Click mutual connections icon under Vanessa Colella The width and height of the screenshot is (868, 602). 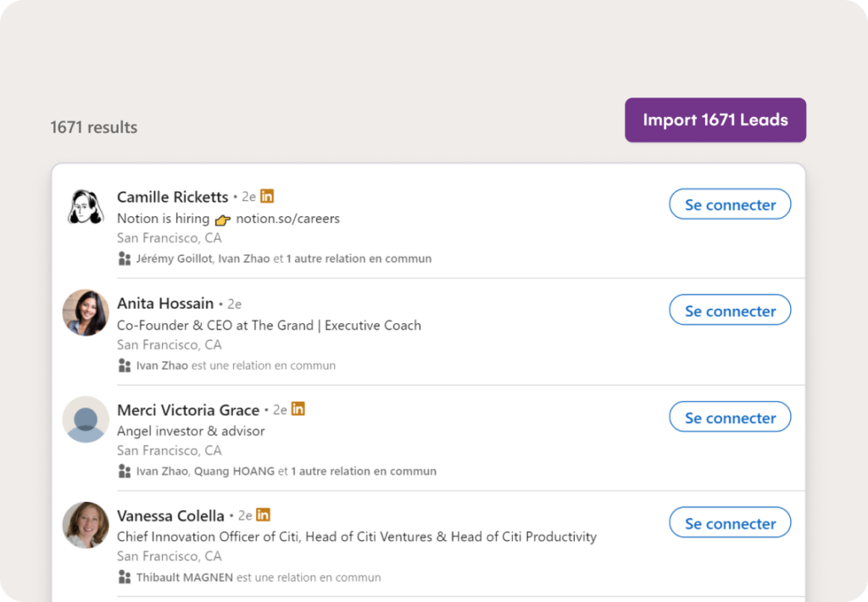tap(125, 577)
